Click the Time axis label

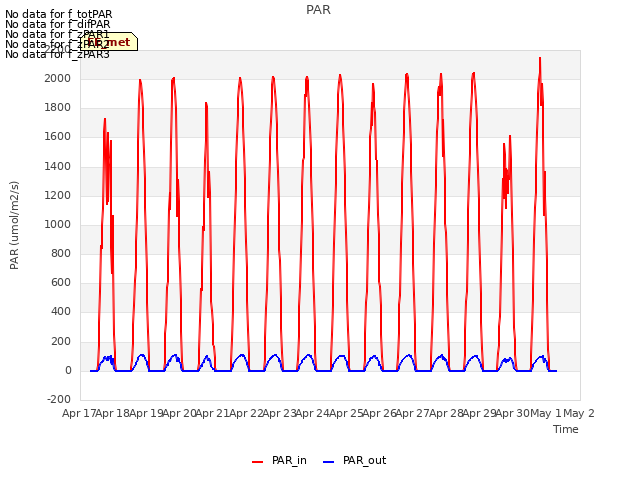566,429
